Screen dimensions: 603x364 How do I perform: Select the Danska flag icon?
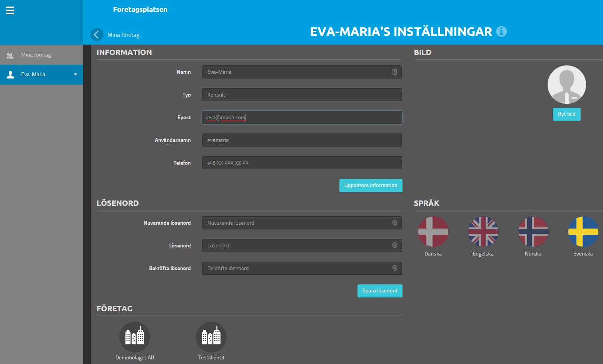(433, 232)
